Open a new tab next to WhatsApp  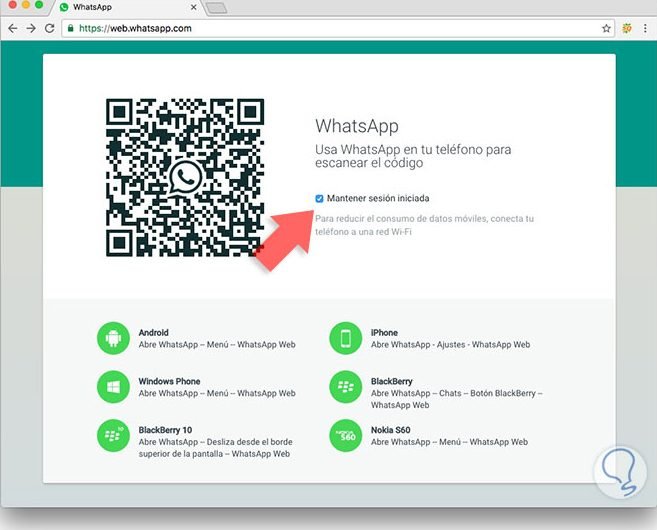click(215, 7)
